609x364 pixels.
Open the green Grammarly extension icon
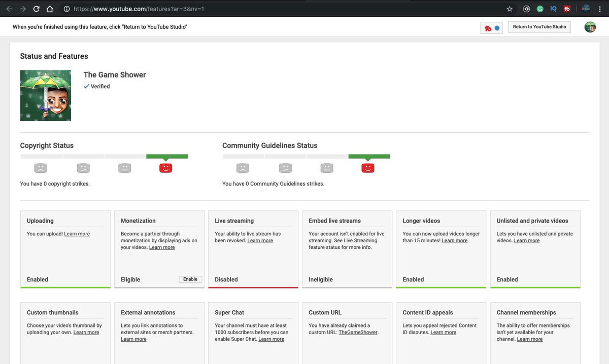(x=540, y=9)
